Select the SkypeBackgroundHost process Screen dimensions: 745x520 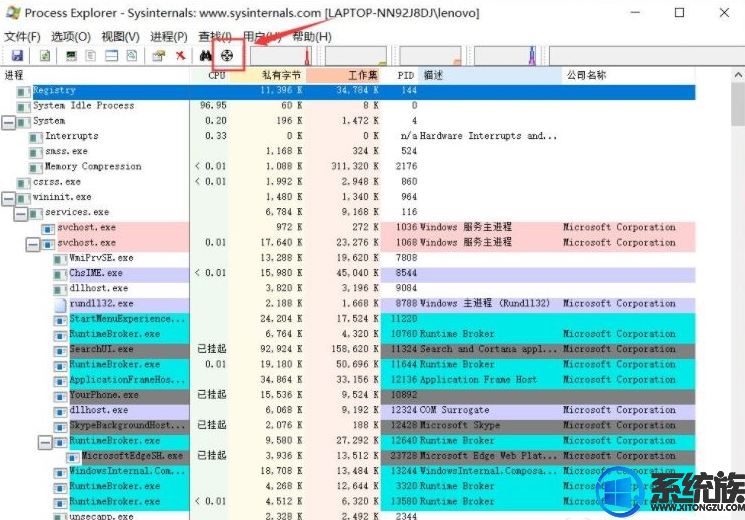(127, 425)
